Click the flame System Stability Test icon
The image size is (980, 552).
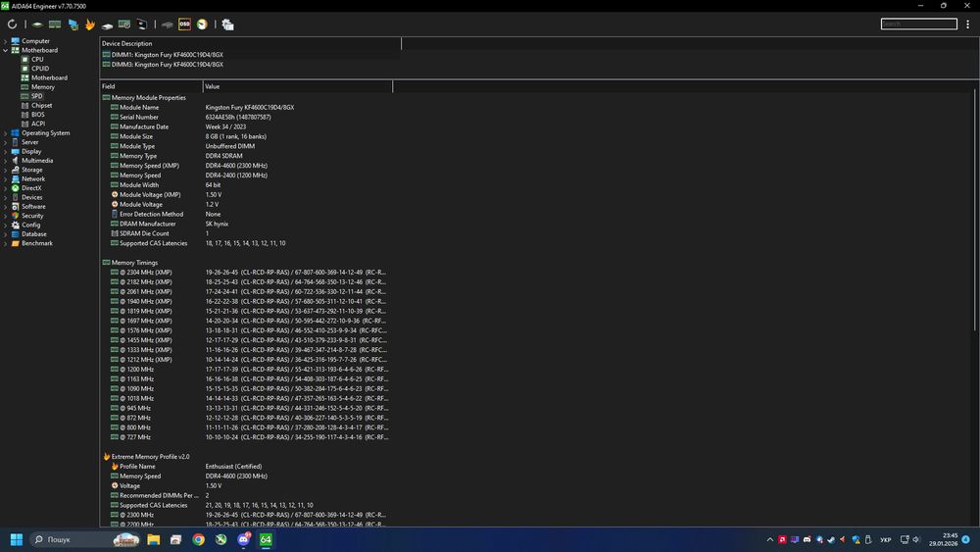point(90,25)
